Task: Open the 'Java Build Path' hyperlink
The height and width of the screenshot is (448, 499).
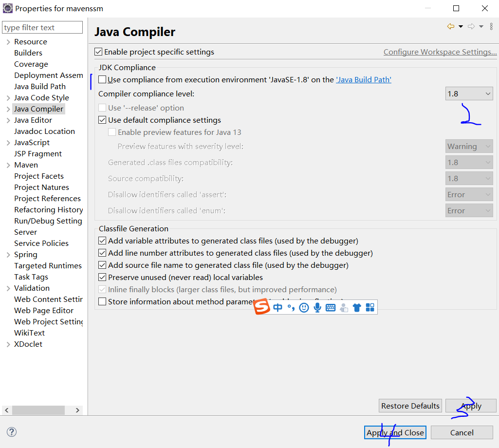Action: 364,79
